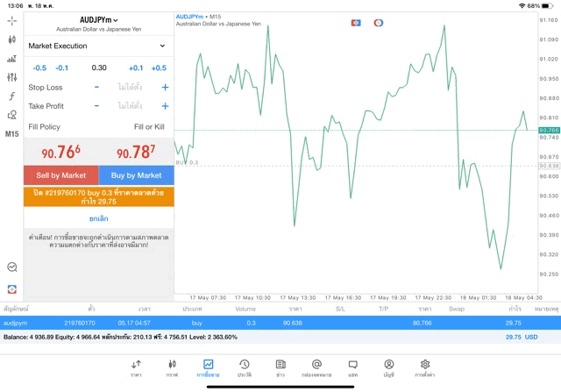Select the audjpym position row
This screenshot has height=392, width=561.
point(280,323)
